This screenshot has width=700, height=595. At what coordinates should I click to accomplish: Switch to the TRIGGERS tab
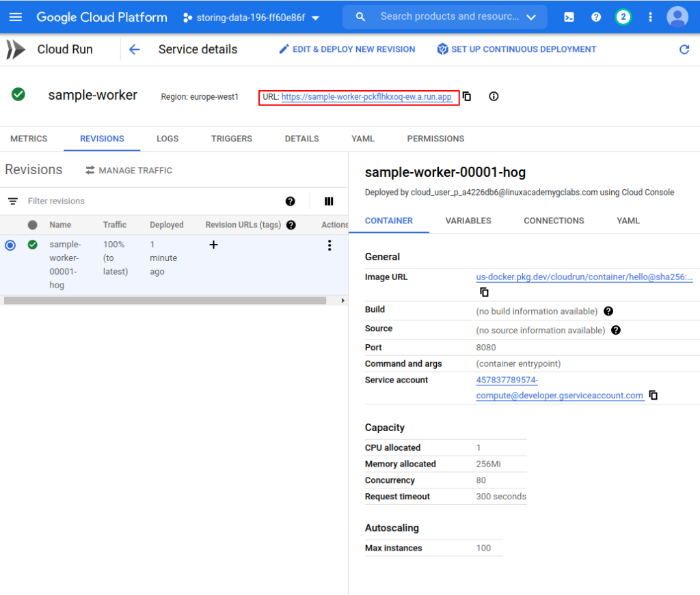[x=232, y=139]
